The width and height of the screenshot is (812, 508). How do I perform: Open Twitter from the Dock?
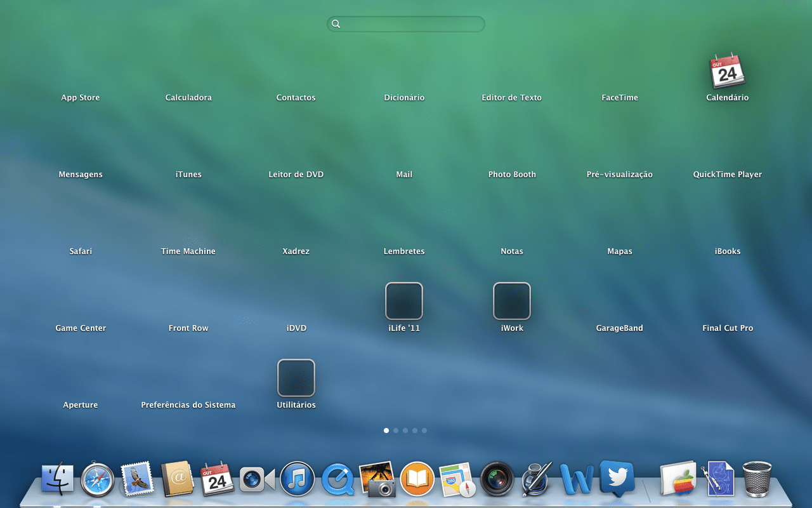[617, 479]
